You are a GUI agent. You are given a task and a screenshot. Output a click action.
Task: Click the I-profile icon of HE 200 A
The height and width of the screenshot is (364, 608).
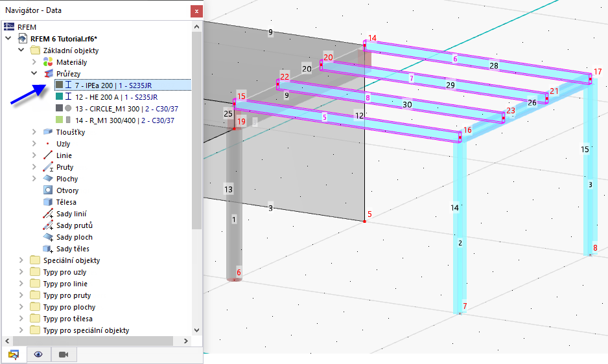(x=68, y=97)
